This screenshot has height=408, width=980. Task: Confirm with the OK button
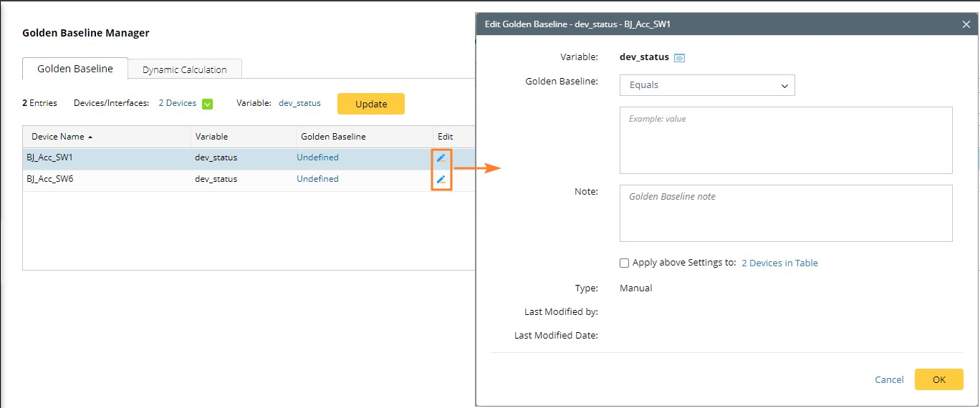[x=938, y=379]
